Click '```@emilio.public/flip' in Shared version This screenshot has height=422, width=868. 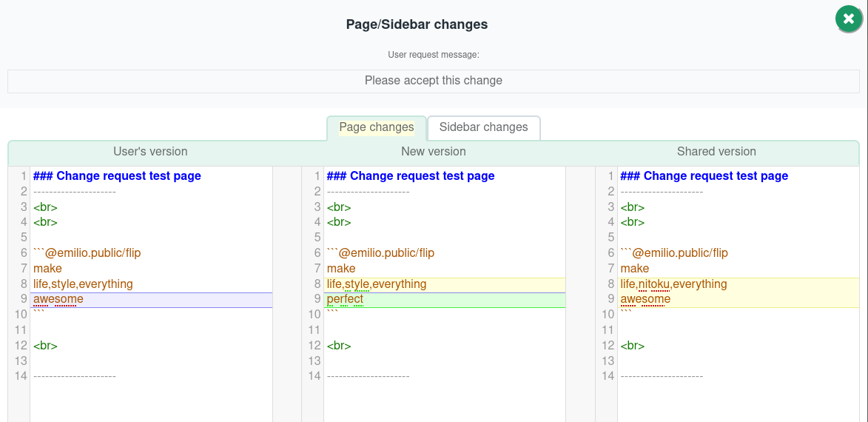click(674, 253)
